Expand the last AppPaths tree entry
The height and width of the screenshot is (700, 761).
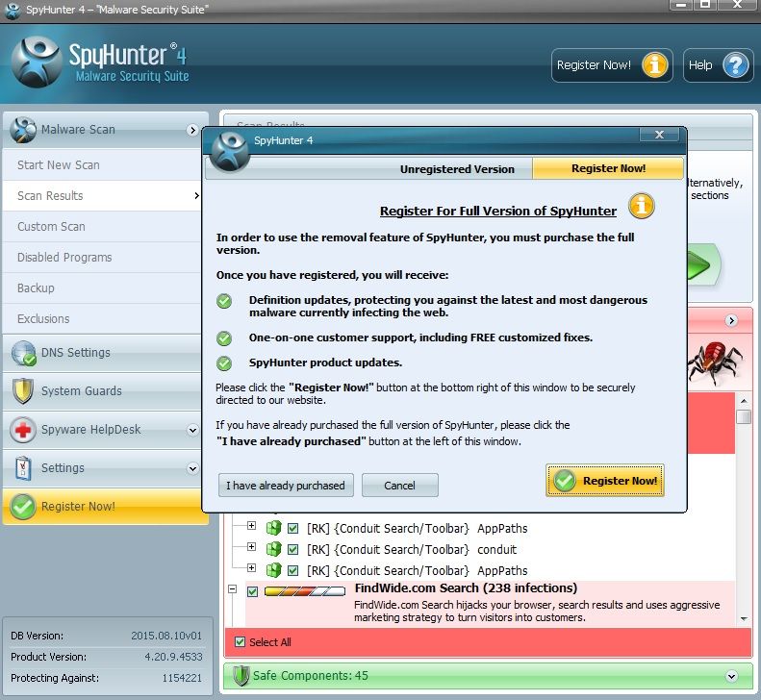click(x=251, y=567)
